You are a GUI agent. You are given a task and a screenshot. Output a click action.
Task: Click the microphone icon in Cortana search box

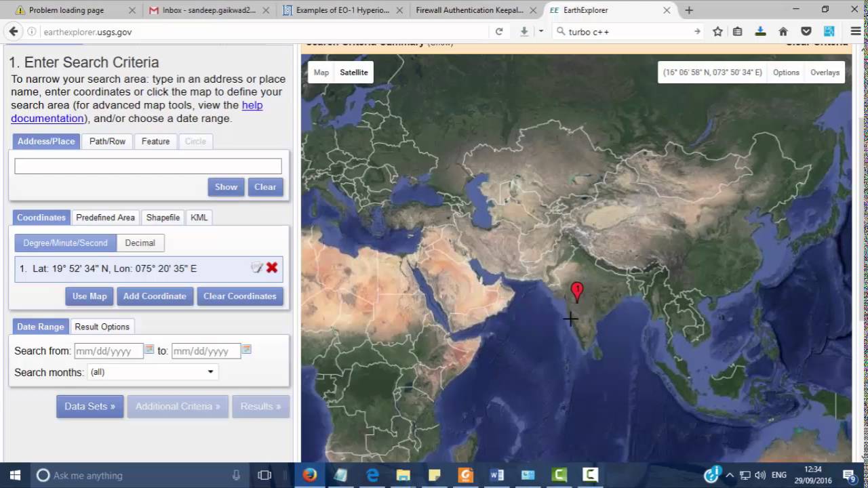point(236,475)
